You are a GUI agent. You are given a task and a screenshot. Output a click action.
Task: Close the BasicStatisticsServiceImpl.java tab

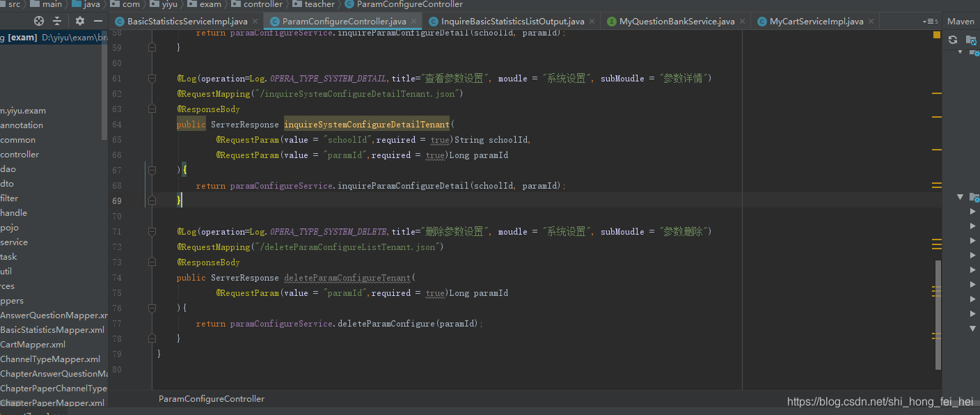tap(255, 22)
